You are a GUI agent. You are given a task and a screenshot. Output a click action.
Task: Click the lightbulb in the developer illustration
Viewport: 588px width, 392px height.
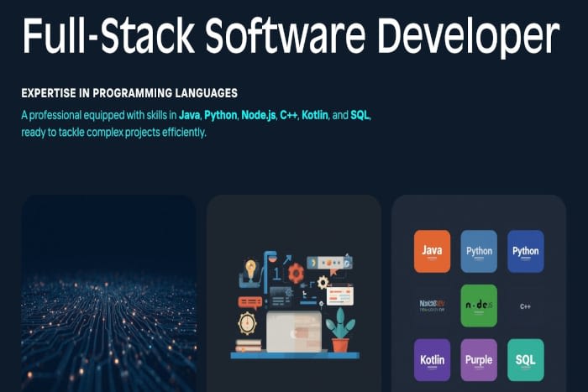click(249, 269)
